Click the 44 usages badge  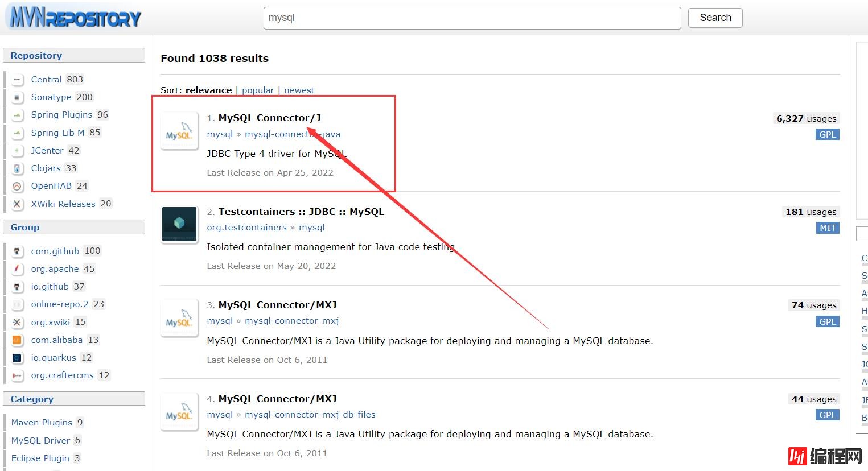tap(814, 399)
